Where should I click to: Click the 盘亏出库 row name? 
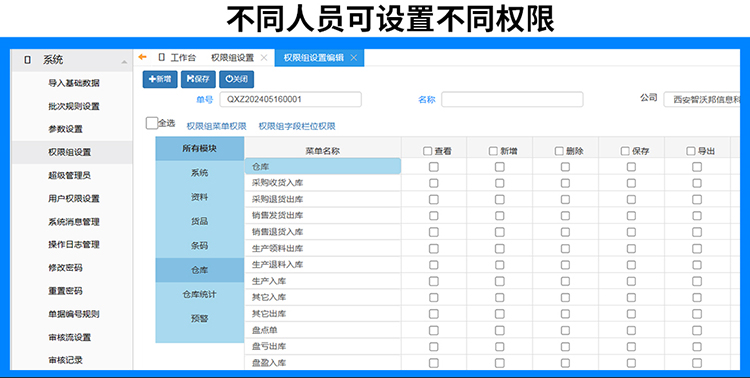pos(269,346)
